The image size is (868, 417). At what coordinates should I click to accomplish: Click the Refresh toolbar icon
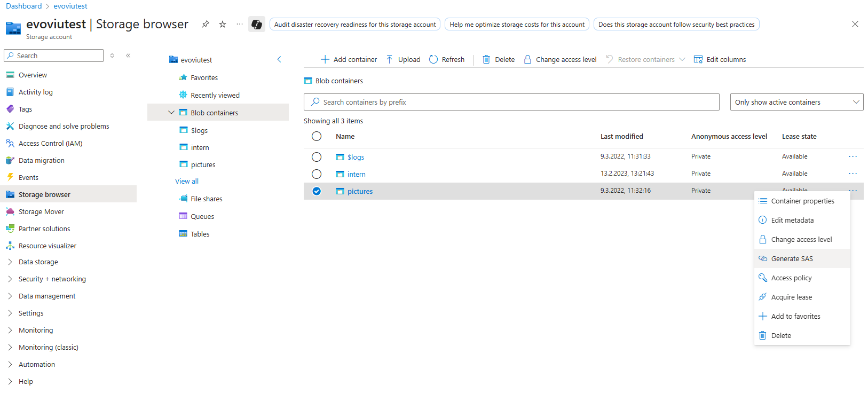[433, 59]
